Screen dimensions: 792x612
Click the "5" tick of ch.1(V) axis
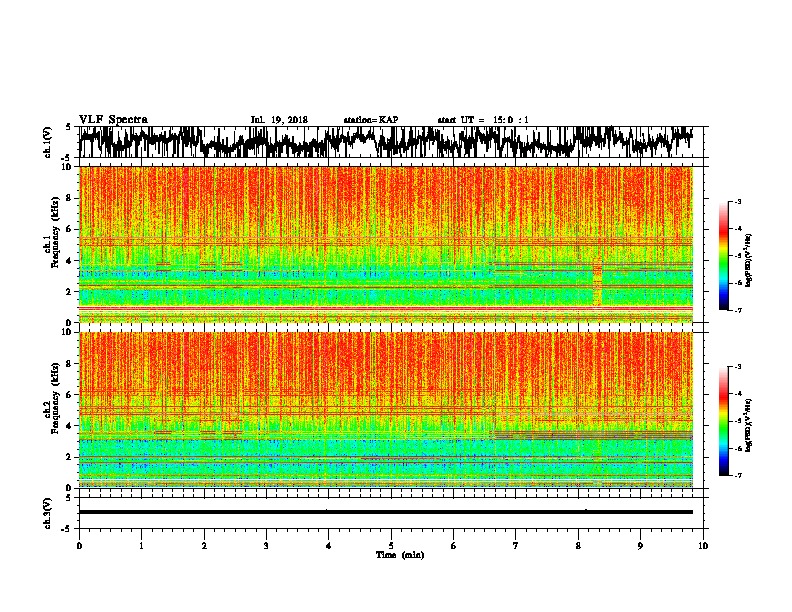click(68, 127)
